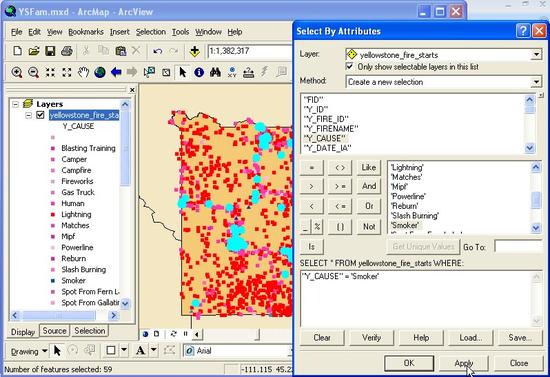Click the Add Data plus icon
The width and height of the screenshot is (550, 377).
195,51
